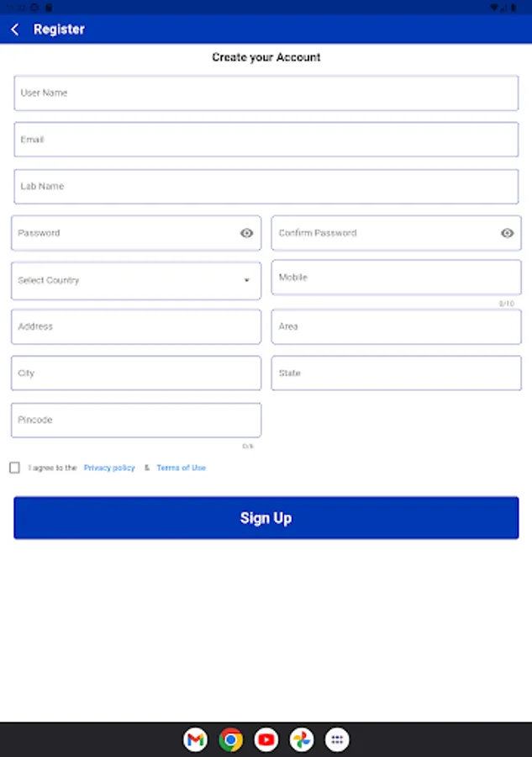The image size is (532, 757).
Task: Tap the Wi-Fi status bar icon
Action: (x=494, y=7)
